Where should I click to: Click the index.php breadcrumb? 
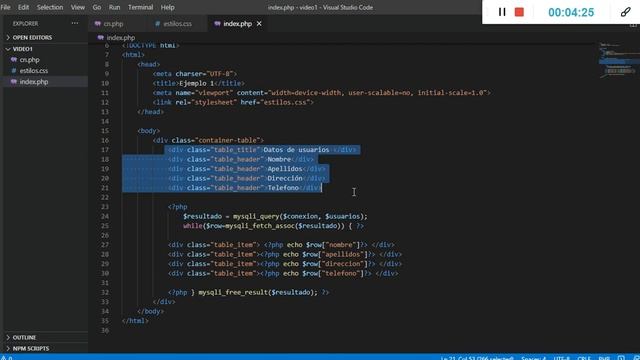pyautogui.click(x=121, y=38)
